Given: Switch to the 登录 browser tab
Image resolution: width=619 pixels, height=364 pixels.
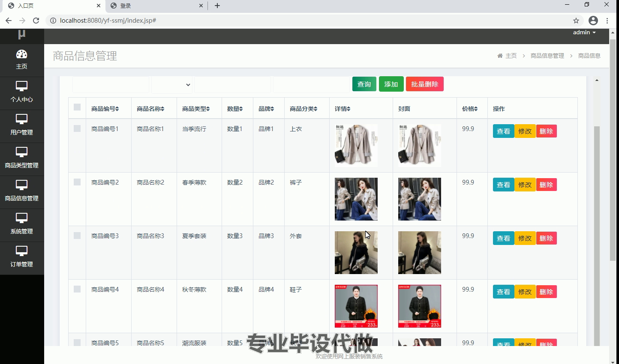Looking at the screenshot, I should pyautogui.click(x=156, y=6).
